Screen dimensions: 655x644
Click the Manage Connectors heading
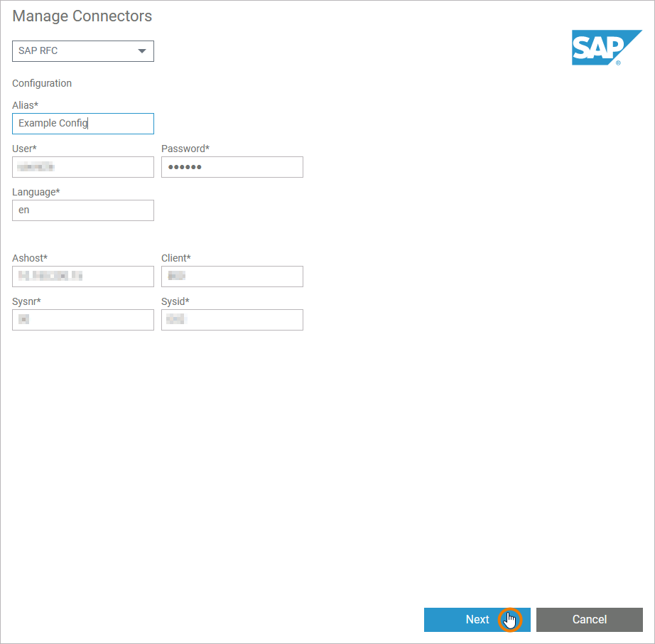[82, 16]
